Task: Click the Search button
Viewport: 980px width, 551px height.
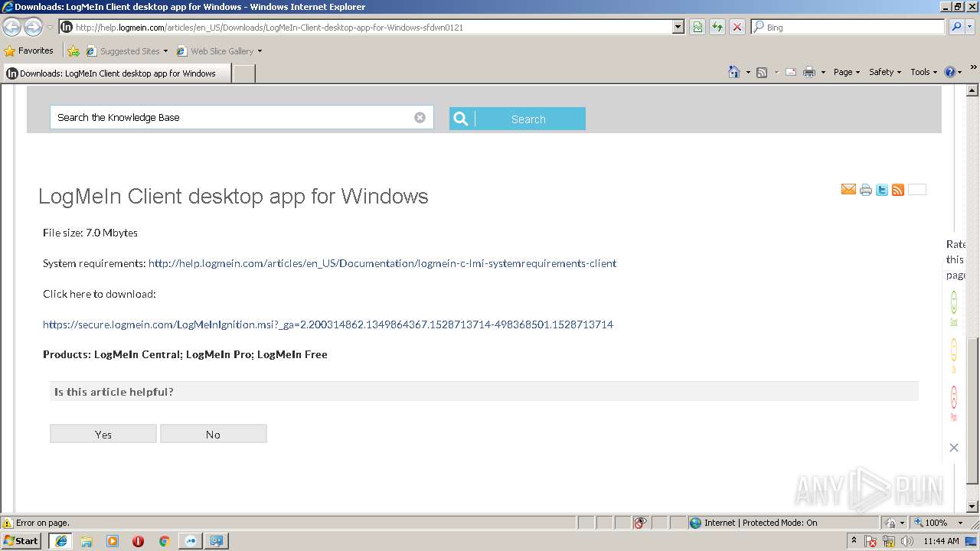Action: click(x=518, y=119)
